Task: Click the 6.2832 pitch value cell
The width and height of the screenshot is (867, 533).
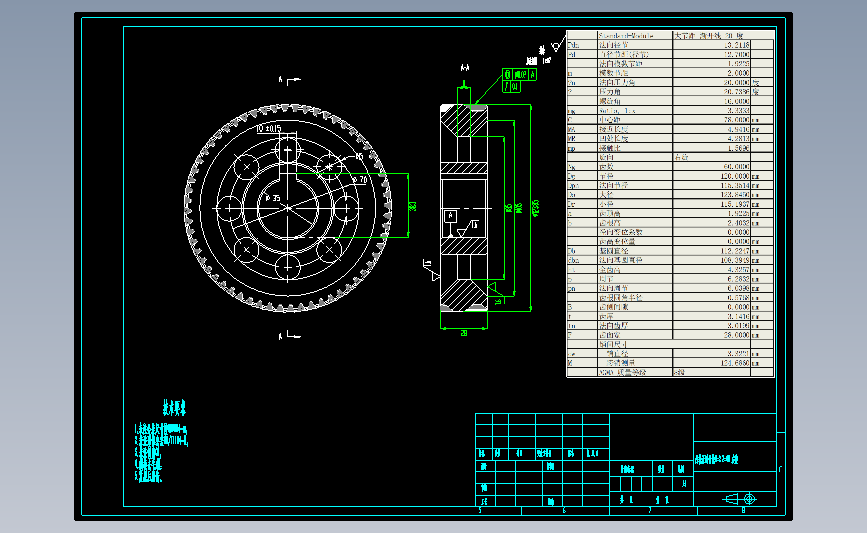Action: (x=712, y=279)
